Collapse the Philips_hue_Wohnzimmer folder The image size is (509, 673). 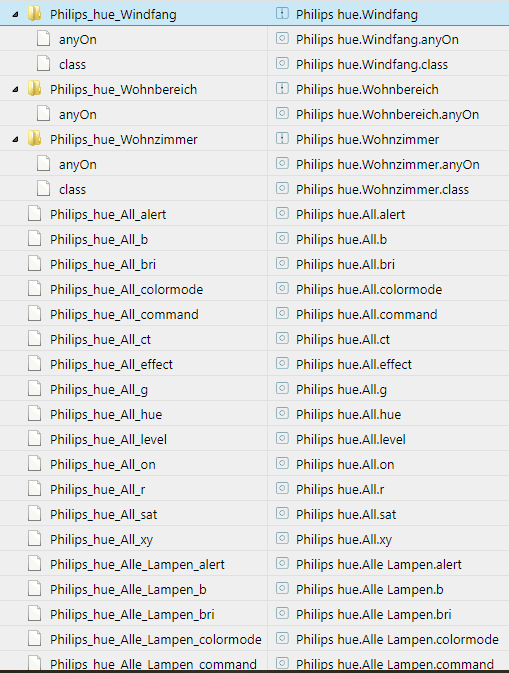15,139
